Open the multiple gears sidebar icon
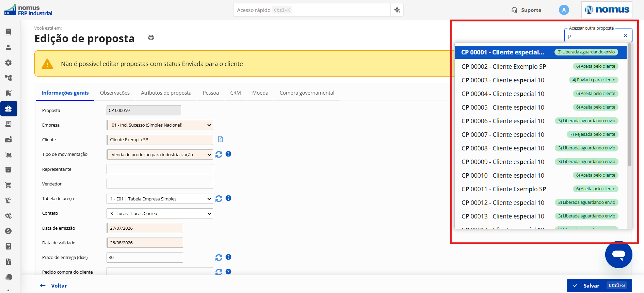The height and width of the screenshot is (293, 644). (9, 216)
